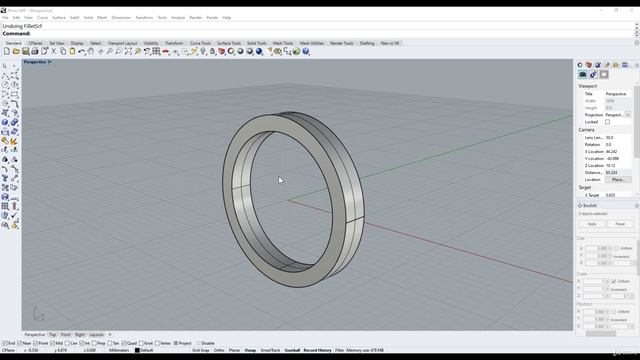Viewport: 640px width, 360px height.
Task: Click the Reset button in BoxEdit
Action: tap(620, 224)
